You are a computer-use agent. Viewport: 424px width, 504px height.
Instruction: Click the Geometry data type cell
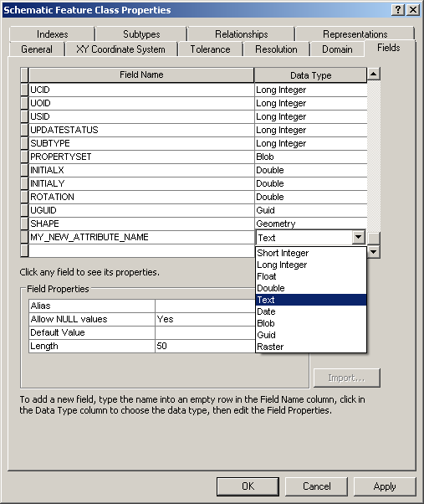(311, 224)
